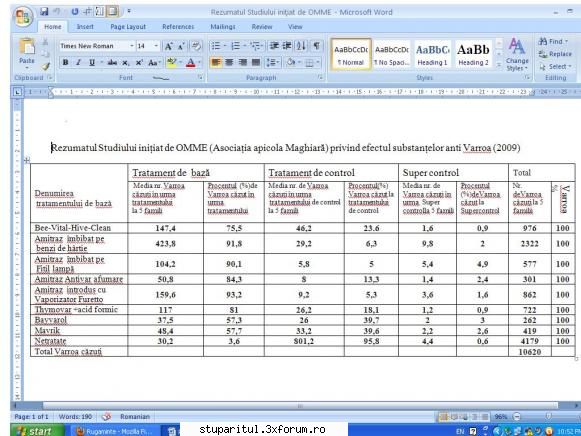Click the Replace button in Editing
The height and width of the screenshot is (436, 581).
point(555,54)
